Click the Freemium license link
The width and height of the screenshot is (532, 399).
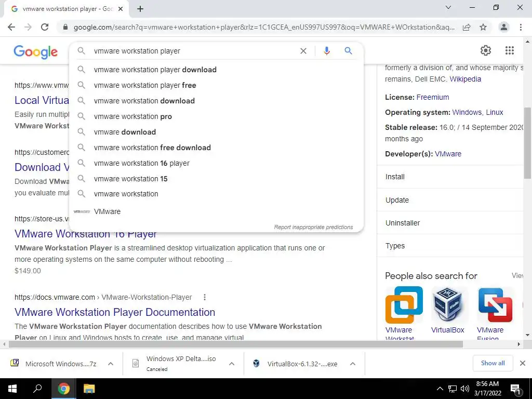433,97
